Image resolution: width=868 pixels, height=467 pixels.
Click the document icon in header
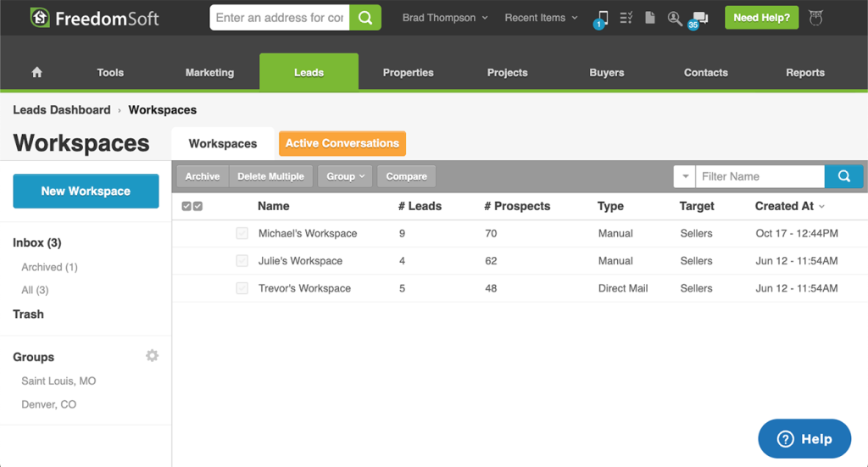click(650, 18)
